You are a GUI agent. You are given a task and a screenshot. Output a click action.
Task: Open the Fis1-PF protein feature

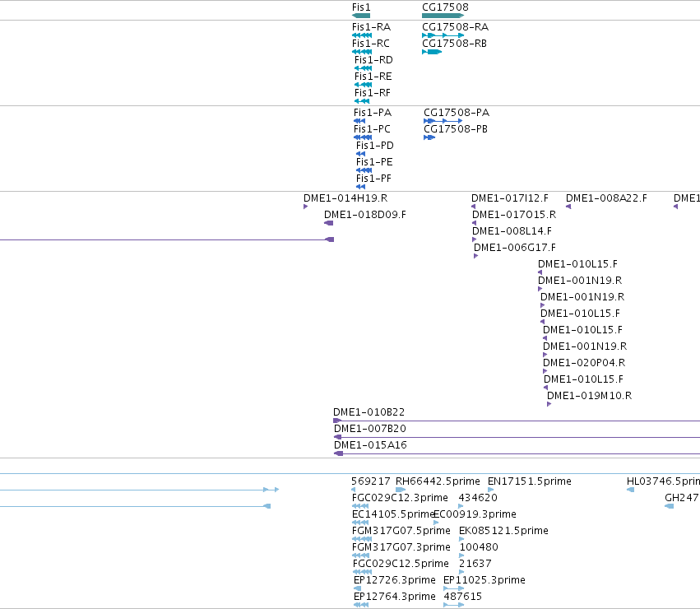pyautogui.click(x=361, y=187)
